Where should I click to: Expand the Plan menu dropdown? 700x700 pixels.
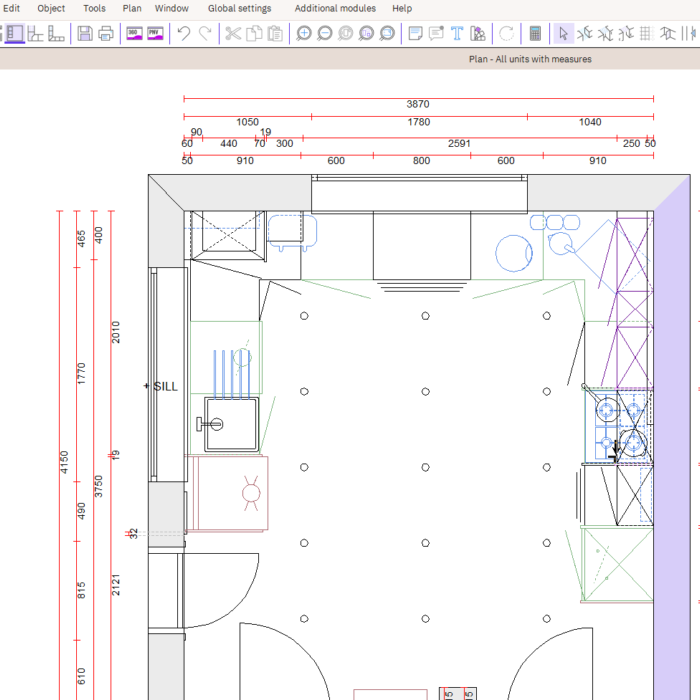pos(132,8)
